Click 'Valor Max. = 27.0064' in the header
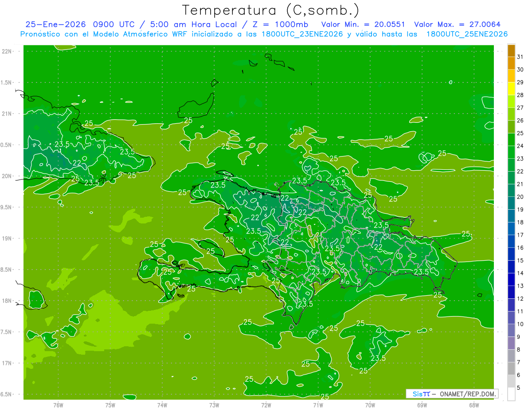The height and width of the screenshot is (411, 532). 458,24
